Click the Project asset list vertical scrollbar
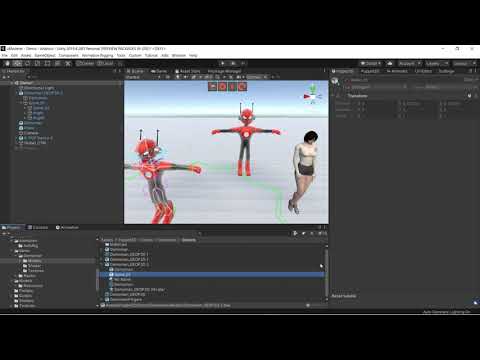480x360 pixels. [x=326, y=272]
